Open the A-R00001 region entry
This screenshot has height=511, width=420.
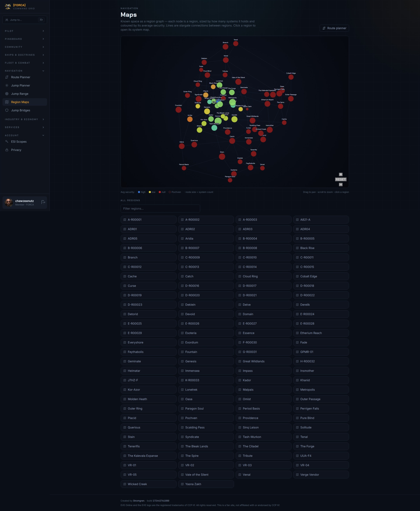pyautogui.click(x=149, y=220)
